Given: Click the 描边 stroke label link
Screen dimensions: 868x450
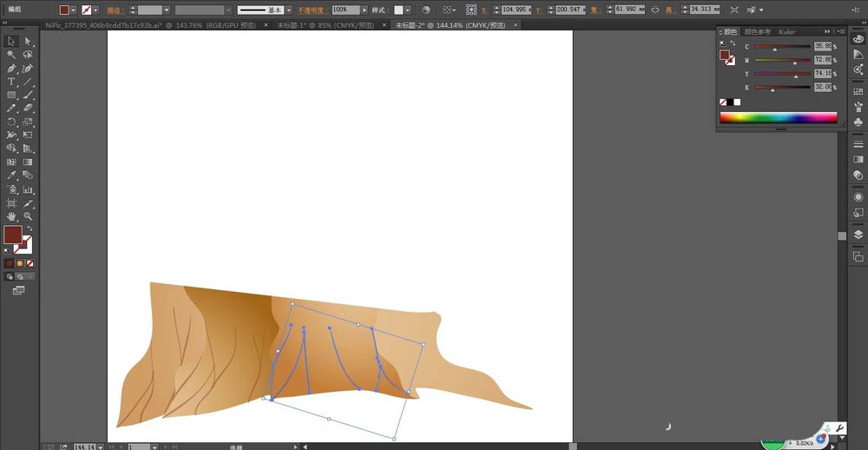Looking at the screenshot, I should coord(115,10).
